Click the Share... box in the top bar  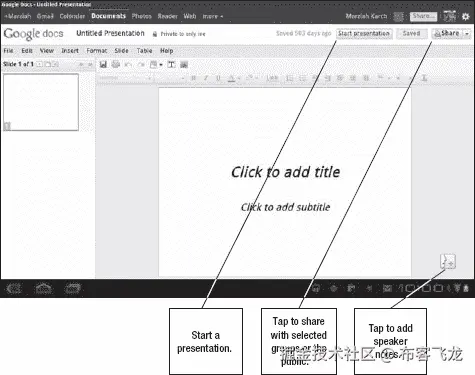(423, 16)
